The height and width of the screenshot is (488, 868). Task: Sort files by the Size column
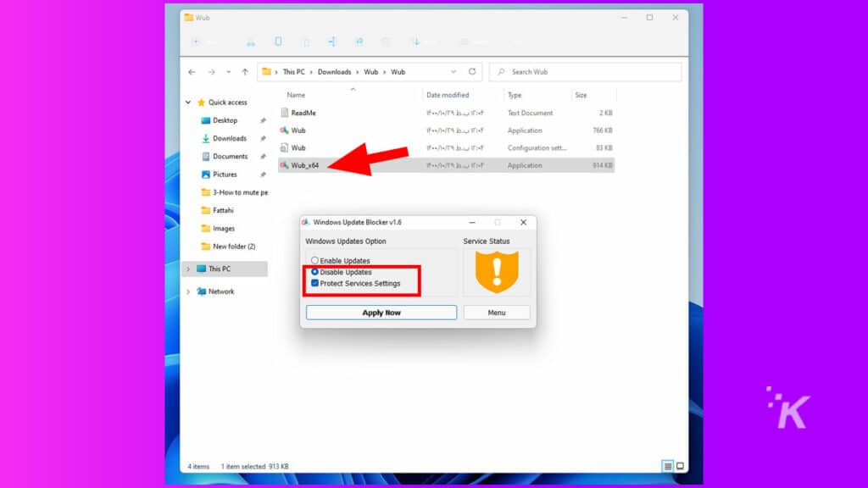tap(581, 95)
